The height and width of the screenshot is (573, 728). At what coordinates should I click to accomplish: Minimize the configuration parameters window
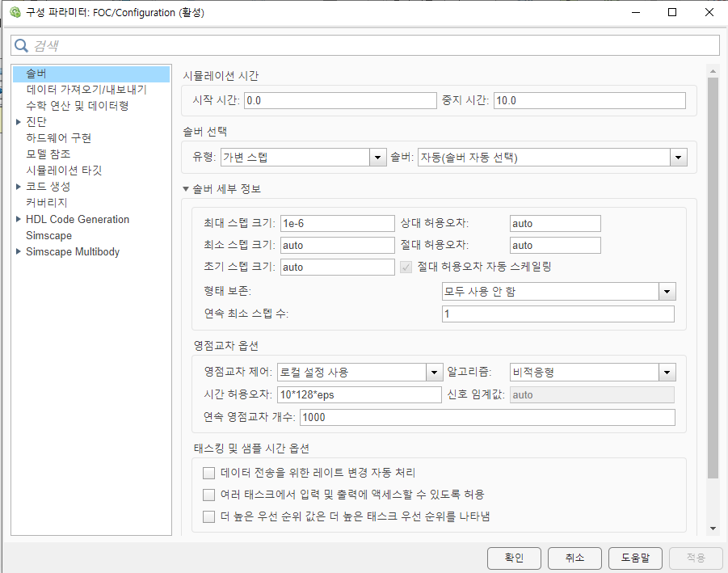[x=636, y=13]
